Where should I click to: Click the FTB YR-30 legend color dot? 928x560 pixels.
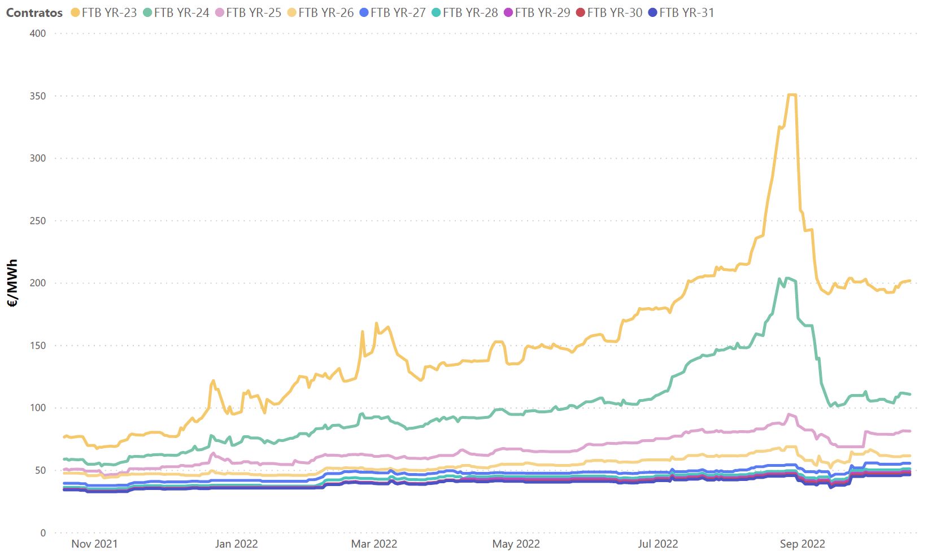click(581, 12)
